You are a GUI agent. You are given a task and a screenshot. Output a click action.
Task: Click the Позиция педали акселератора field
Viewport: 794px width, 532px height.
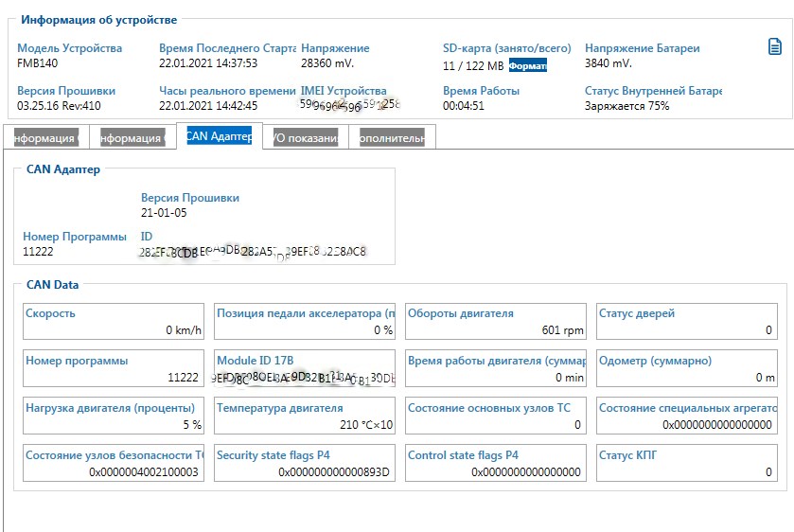pos(305,321)
